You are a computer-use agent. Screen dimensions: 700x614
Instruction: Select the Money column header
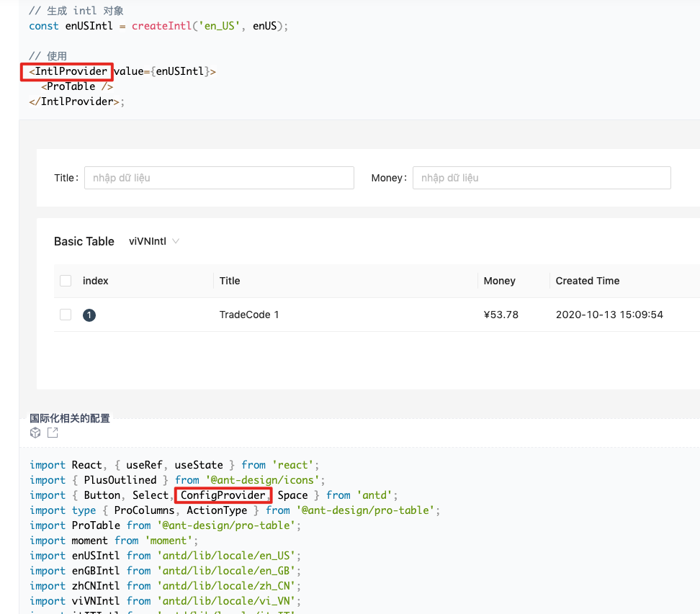tap(499, 281)
